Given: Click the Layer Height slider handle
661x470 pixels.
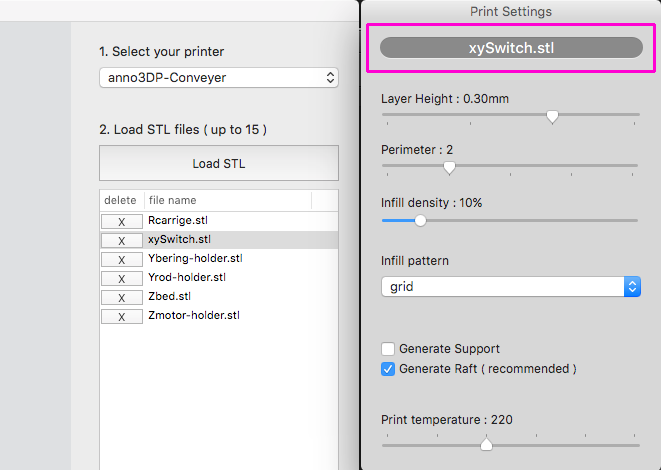Looking at the screenshot, I should pyautogui.click(x=552, y=116).
